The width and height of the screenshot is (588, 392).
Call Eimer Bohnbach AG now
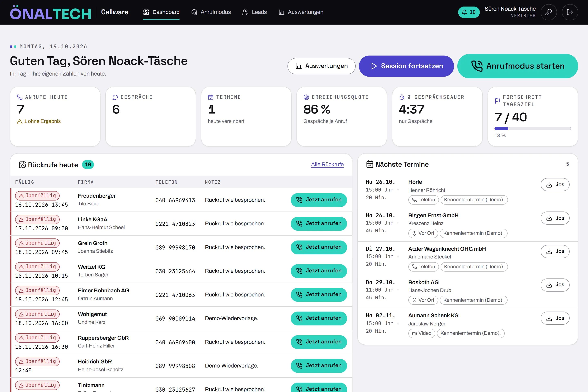coord(319,294)
